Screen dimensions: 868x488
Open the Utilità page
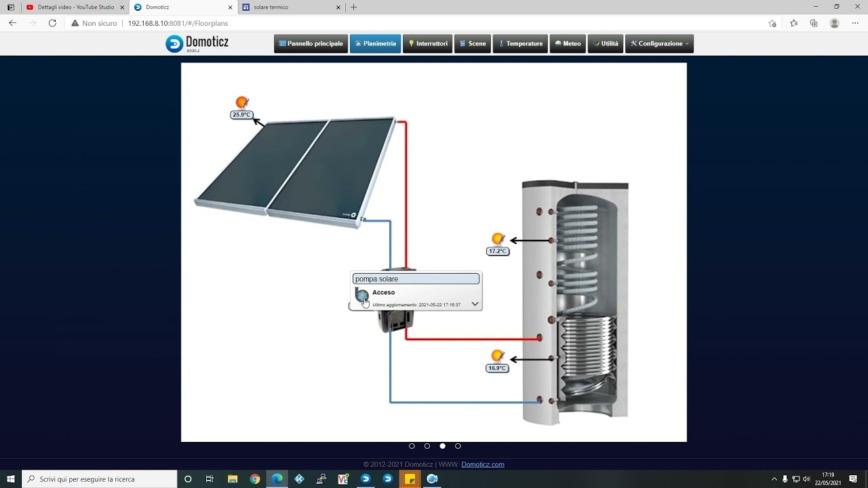[606, 43]
